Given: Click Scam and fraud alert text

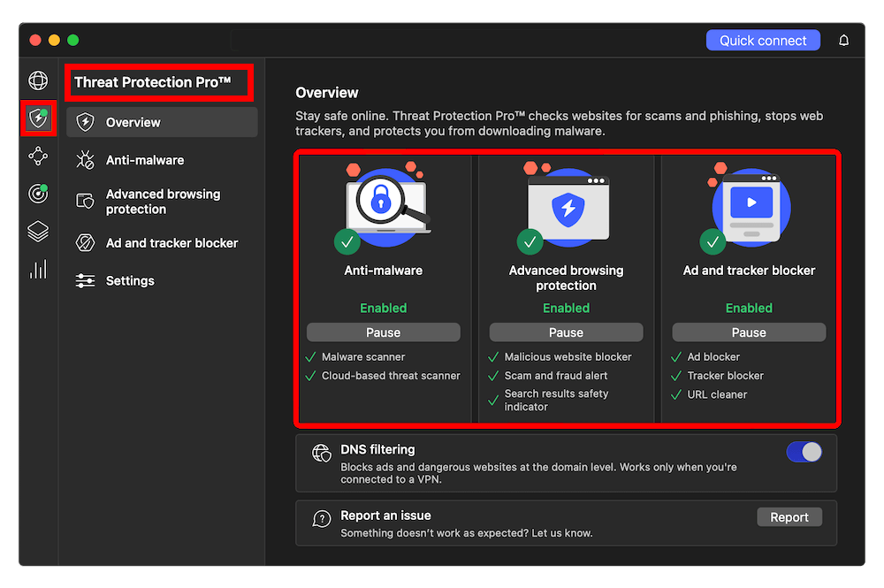Looking at the screenshot, I should point(556,376).
